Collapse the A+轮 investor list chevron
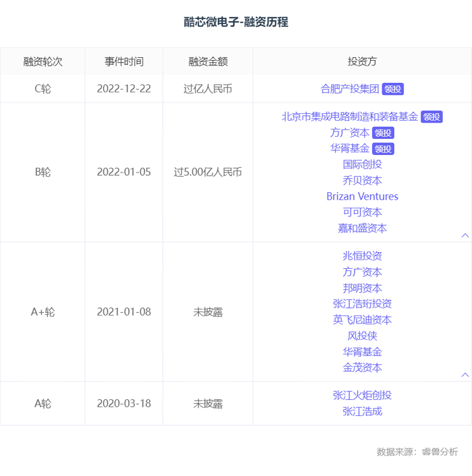Image resolution: width=472 pixels, height=476 pixels. tap(465, 375)
